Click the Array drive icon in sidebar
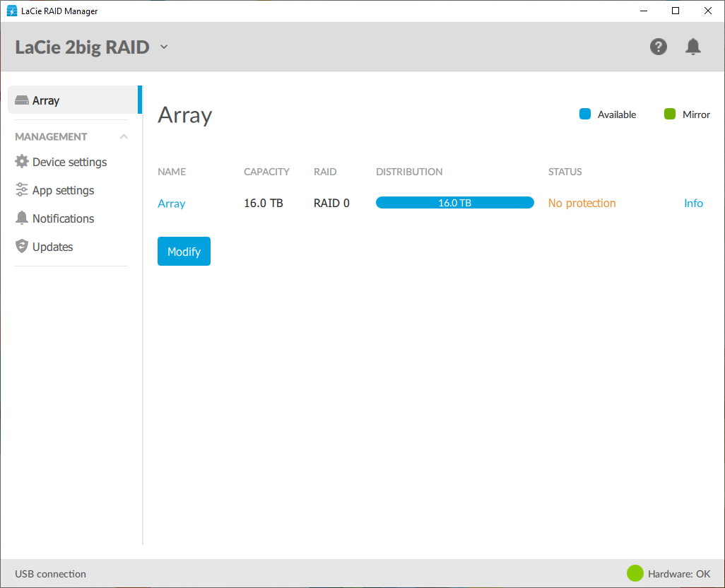725x588 pixels. pyautogui.click(x=21, y=100)
